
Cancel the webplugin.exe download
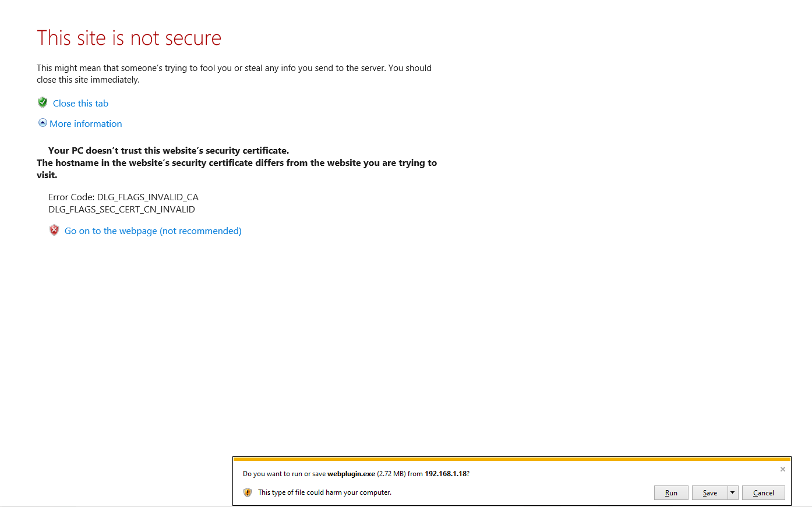[x=763, y=493]
